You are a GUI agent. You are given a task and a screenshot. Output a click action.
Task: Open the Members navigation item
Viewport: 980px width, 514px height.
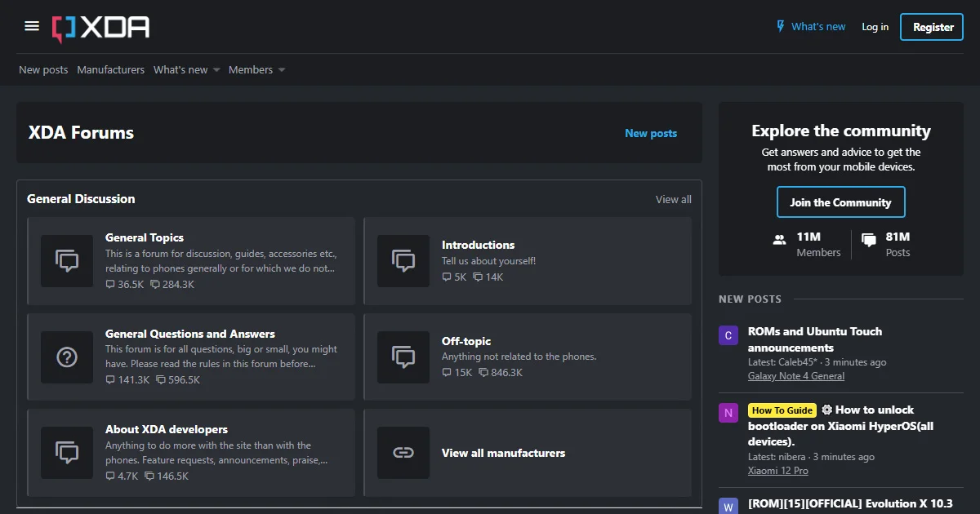coord(251,70)
